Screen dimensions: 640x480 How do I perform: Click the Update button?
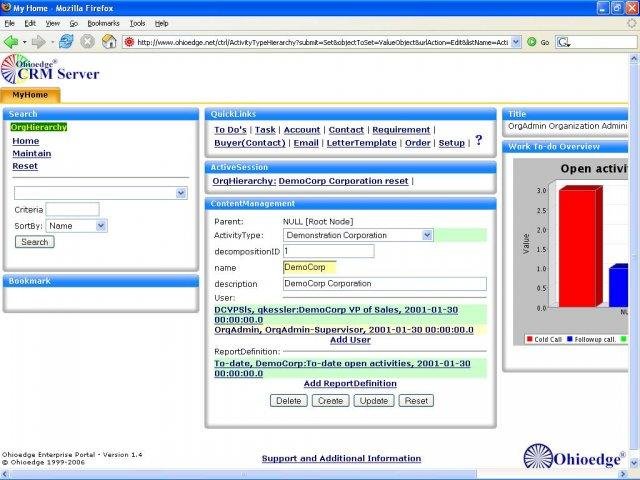[x=374, y=401]
